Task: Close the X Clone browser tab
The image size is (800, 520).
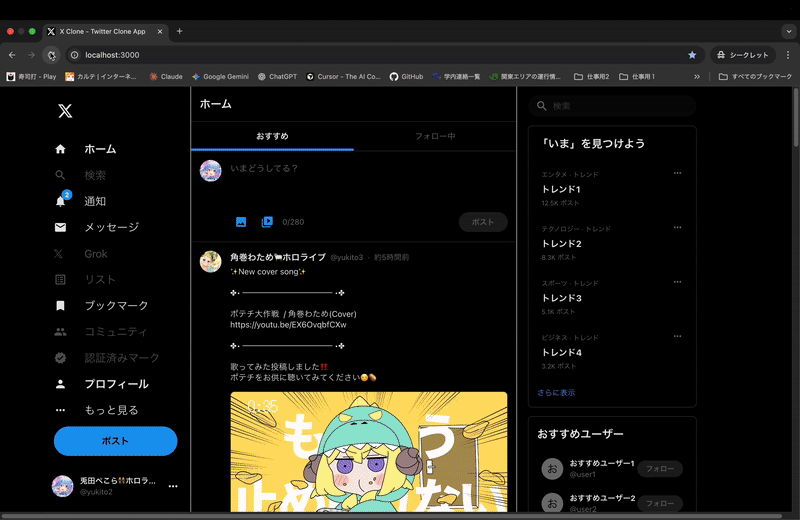Action: coord(160,31)
